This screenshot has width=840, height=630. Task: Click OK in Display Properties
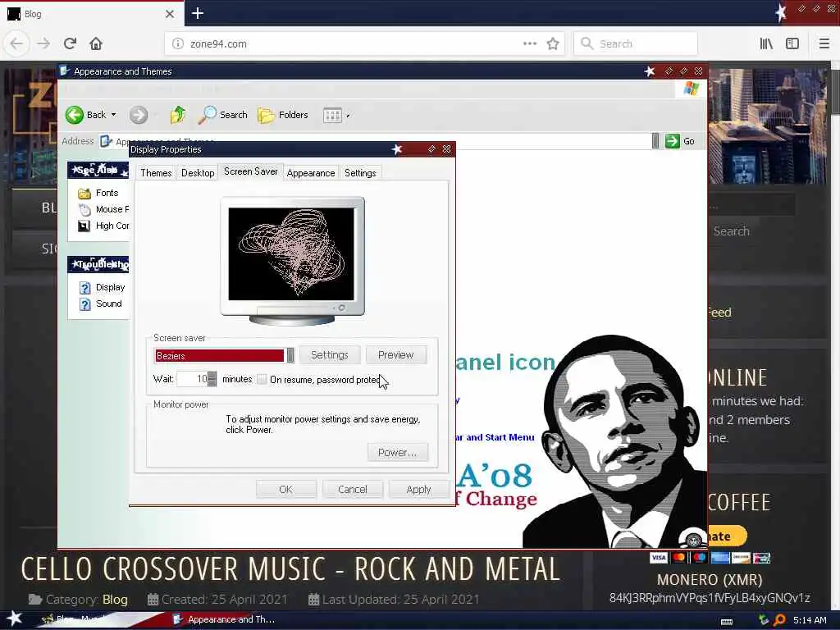(286, 489)
